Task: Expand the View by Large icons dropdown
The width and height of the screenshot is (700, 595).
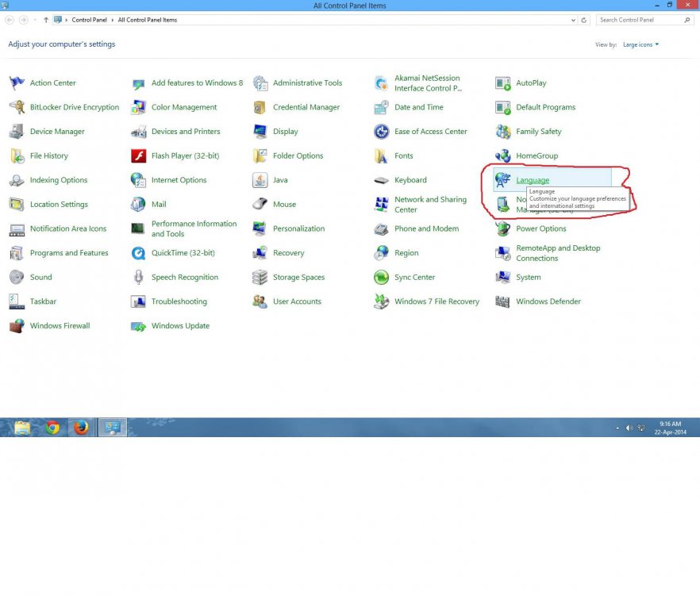Action: [x=640, y=44]
